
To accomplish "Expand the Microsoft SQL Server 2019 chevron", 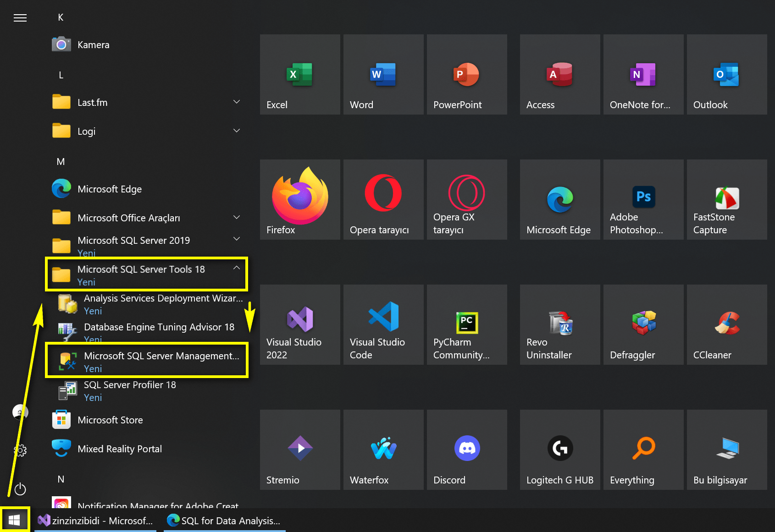I will tap(237, 239).
